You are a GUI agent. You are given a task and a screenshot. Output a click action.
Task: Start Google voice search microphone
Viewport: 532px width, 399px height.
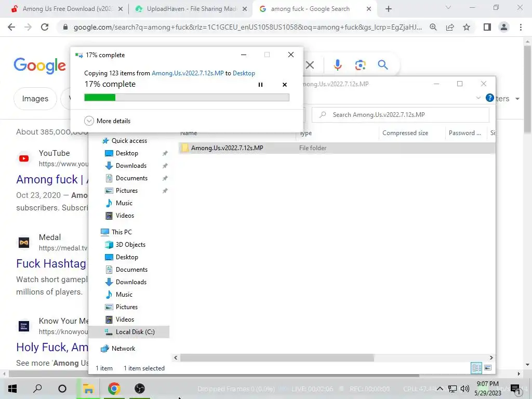338,65
